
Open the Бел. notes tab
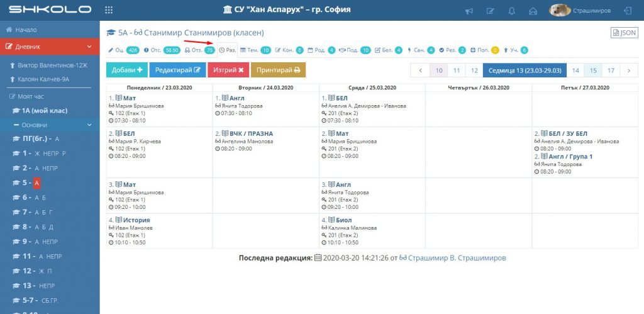[x=389, y=50]
